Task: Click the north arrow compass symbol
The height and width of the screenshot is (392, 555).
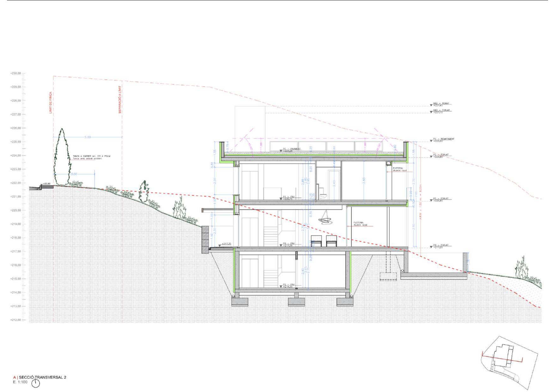Action: 36,383
